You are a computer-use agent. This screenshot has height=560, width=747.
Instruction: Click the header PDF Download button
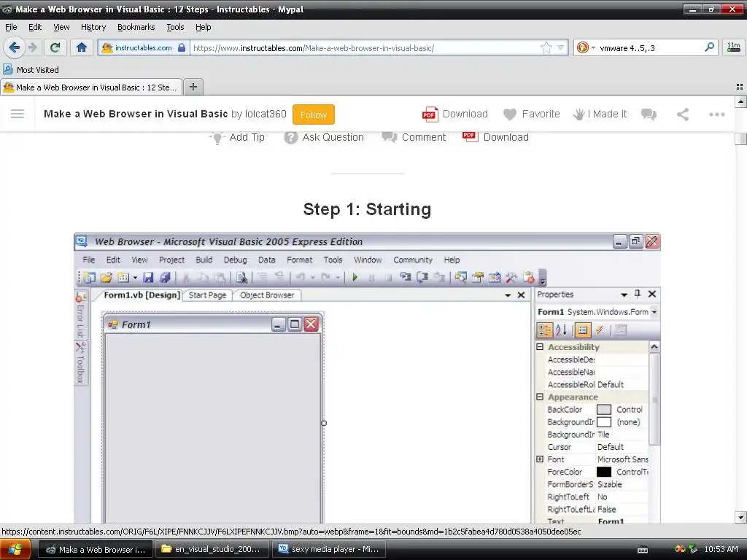[x=455, y=114]
